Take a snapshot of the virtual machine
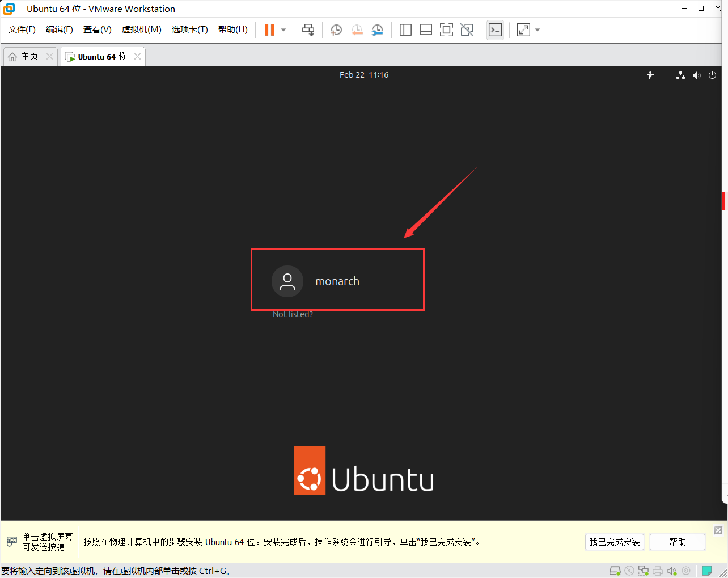This screenshot has height=578, width=728. 336,29
